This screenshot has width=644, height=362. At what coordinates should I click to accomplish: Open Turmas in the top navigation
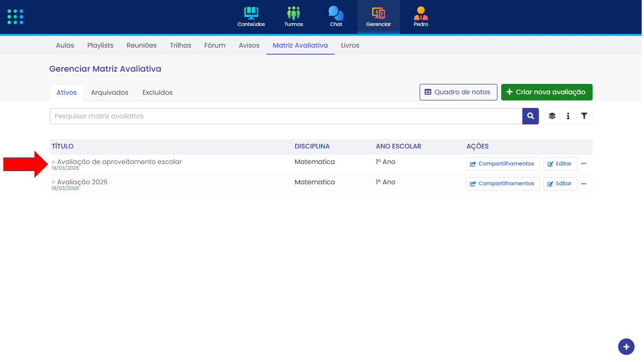click(294, 17)
